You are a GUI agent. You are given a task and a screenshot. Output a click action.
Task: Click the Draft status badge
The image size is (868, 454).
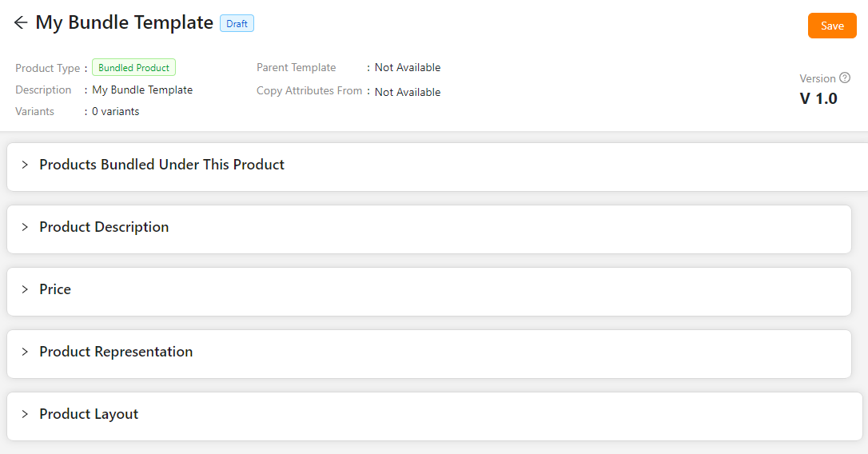(x=237, y=24)
